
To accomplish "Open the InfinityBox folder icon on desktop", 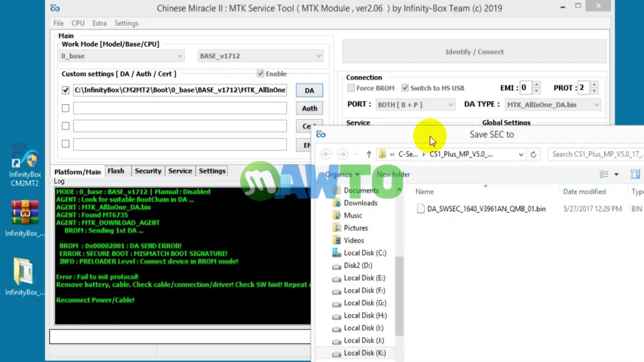I will point(24,277).
